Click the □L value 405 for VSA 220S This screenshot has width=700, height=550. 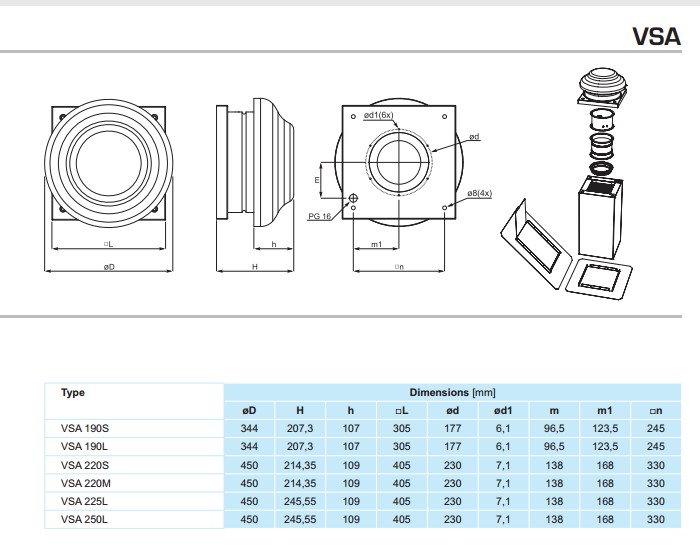(x=402, y=465)
